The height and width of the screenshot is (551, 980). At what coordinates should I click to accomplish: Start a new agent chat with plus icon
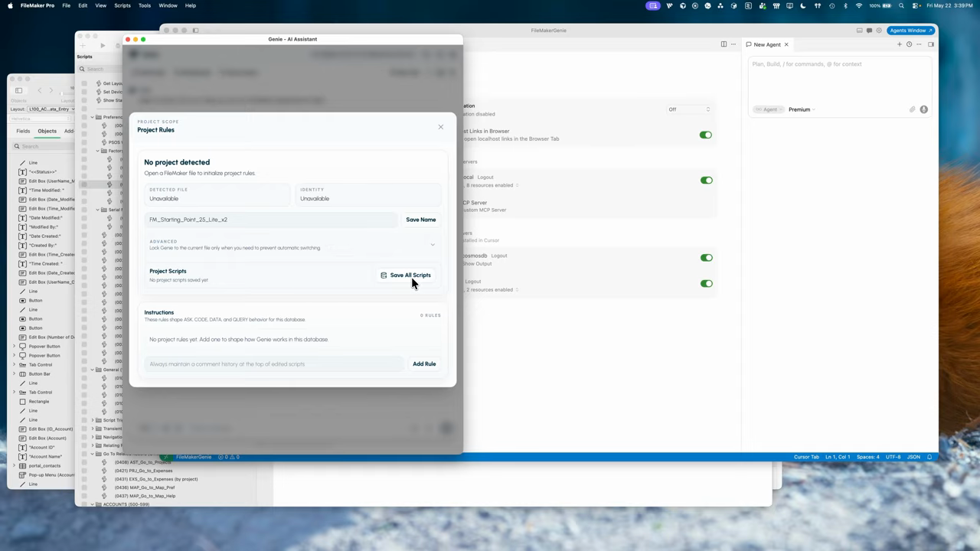900,44
